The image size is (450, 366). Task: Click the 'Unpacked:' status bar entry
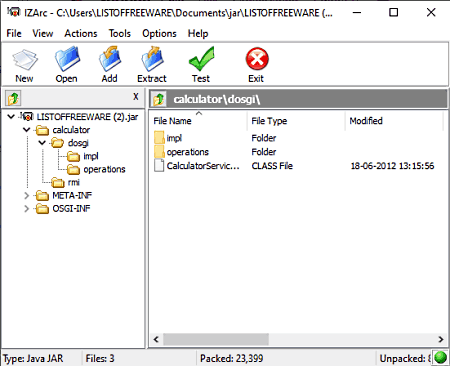coord(405,359)
